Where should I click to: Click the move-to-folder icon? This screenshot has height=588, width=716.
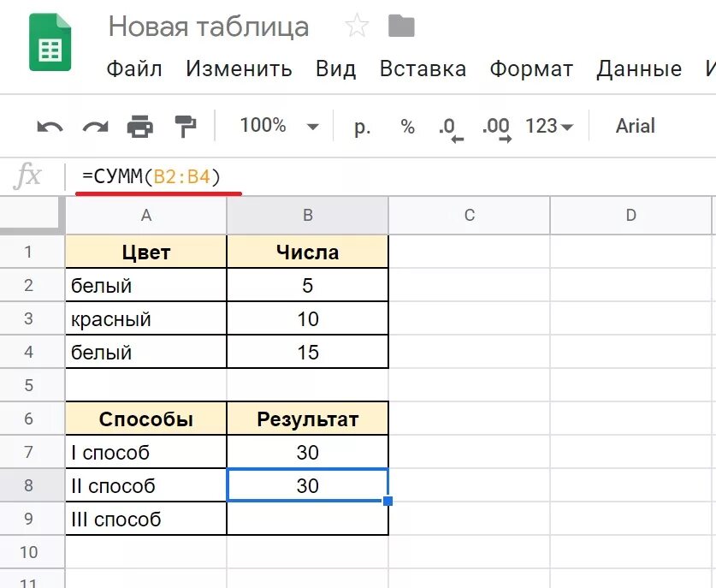[x=400, y=27]
